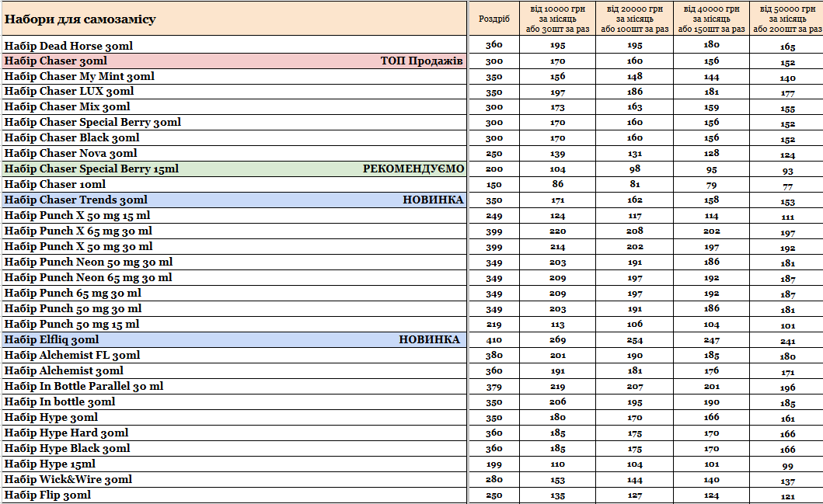Select the 'Роздріб' column header

pyautogui.click(x=494, y=19)
